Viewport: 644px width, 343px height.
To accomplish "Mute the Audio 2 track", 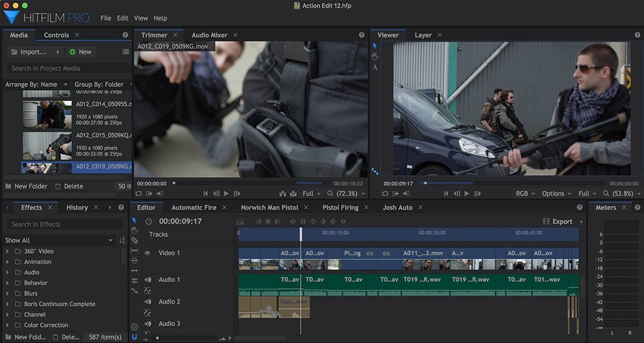I will click(x=147, y=302).
